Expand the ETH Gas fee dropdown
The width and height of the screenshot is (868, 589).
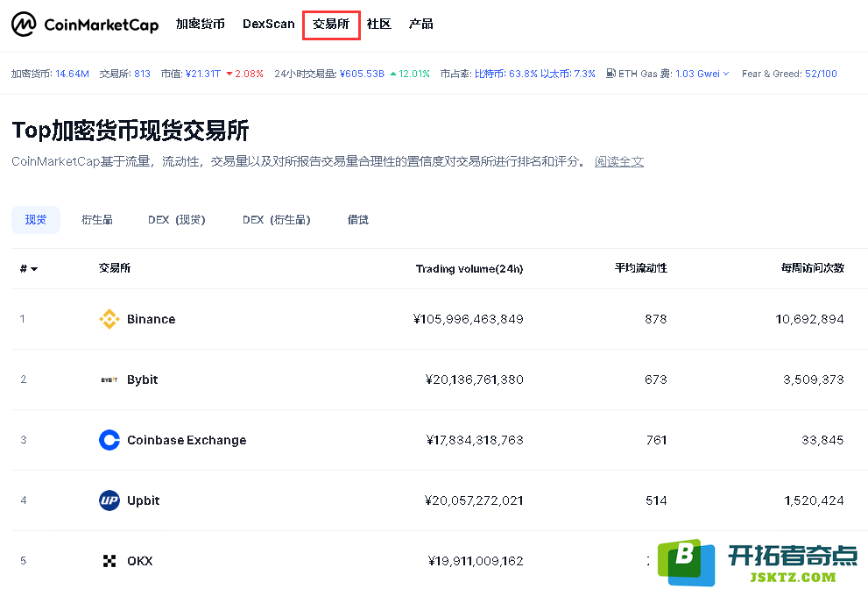(726, 74)
